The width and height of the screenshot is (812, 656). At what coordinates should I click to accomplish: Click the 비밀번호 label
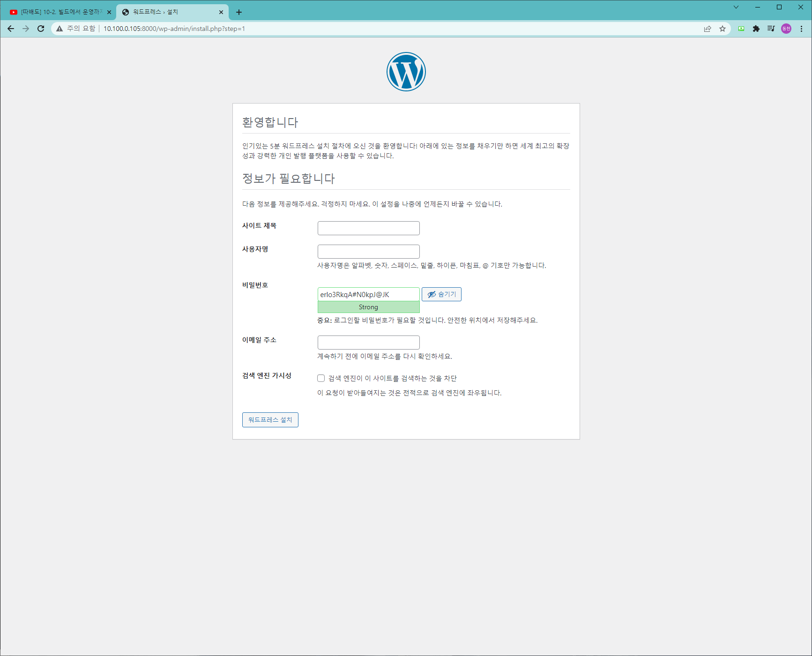click(x=255, y=285)
